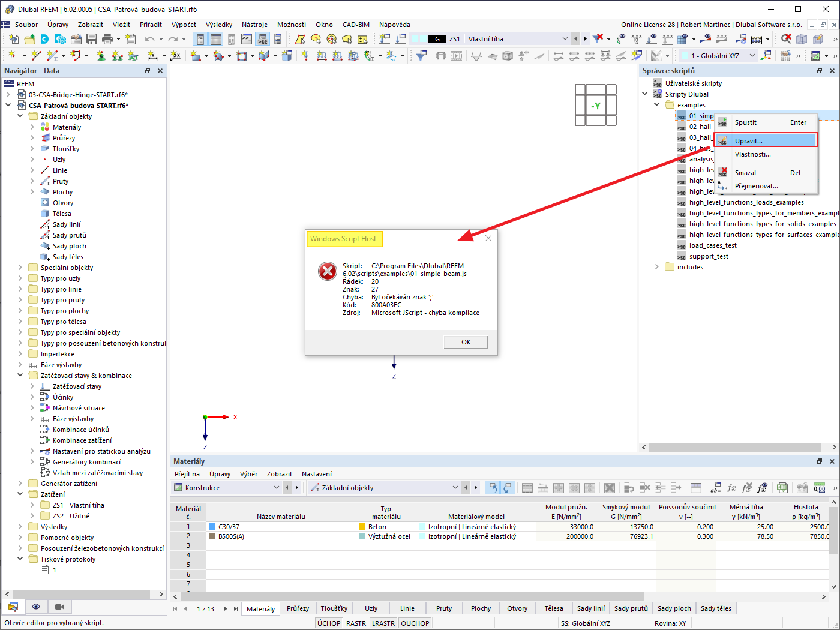Open the Soubor menu
This screenshot has width=840, height=630.
[26, 25]
